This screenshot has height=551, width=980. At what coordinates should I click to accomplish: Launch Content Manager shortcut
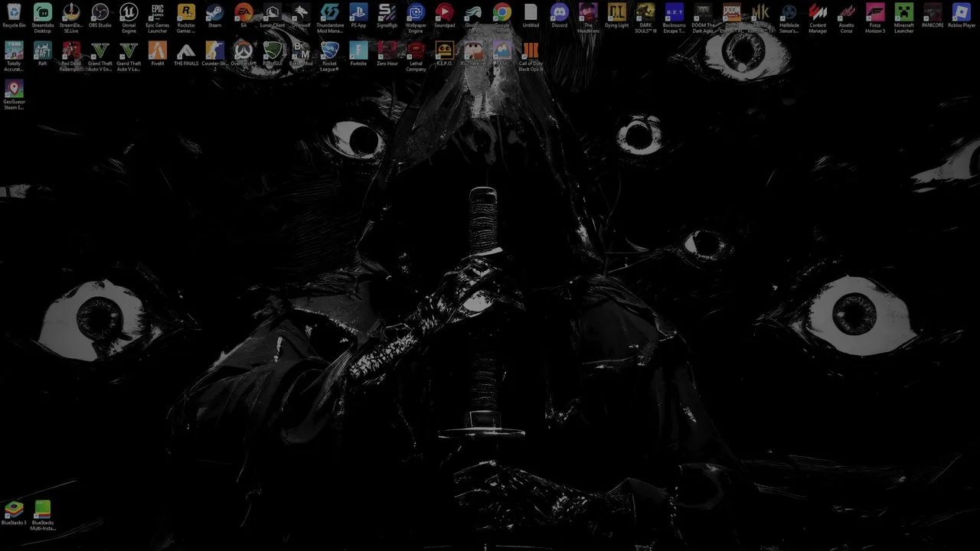[x=818, y=18]
